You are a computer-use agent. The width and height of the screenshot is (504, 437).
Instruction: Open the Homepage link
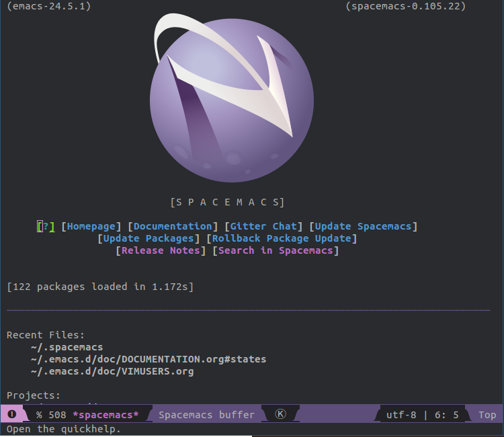tap(91, 227)
